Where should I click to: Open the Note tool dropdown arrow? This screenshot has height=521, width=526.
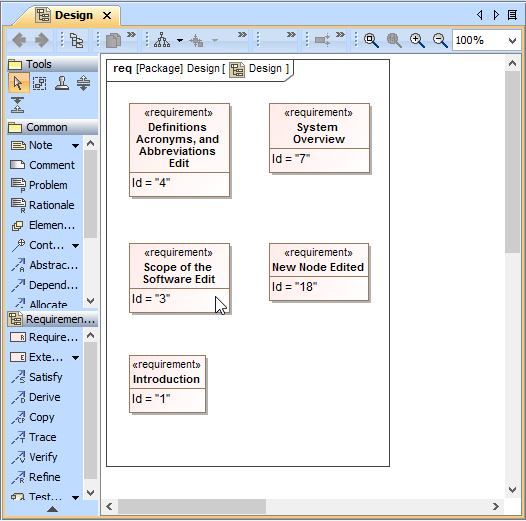pos(75,146)
